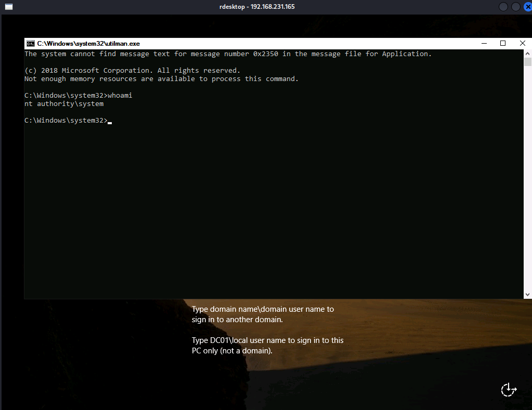The image size is (532, 410).
Task: Minimize the utilman.exe console window
Action: coord(483,43)
